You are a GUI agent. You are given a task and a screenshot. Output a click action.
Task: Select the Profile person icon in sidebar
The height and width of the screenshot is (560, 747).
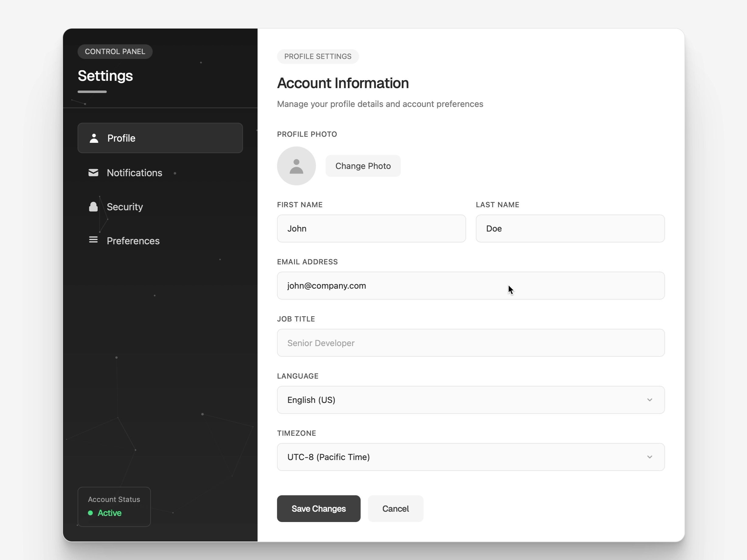93,138
